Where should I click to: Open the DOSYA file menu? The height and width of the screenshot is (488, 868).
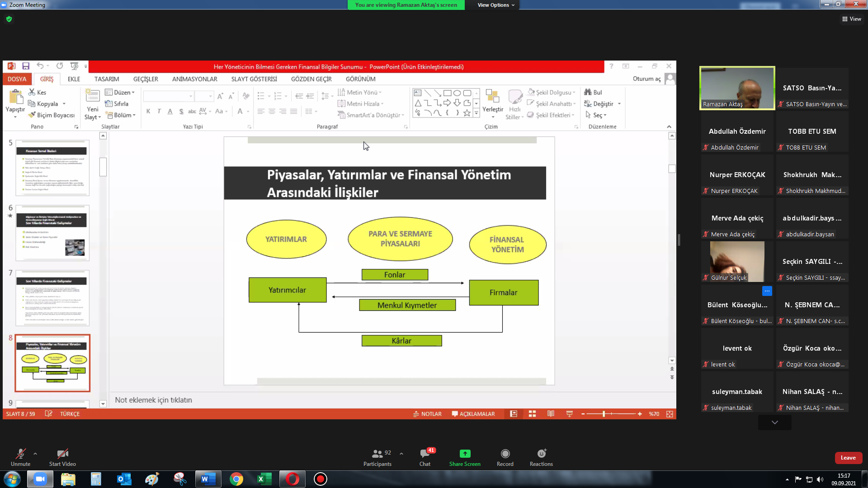coord(17,79)
